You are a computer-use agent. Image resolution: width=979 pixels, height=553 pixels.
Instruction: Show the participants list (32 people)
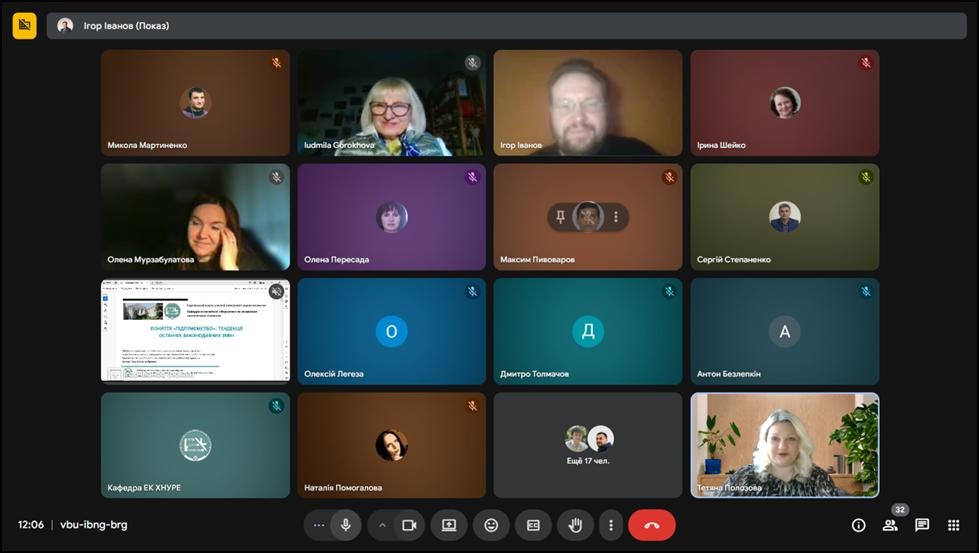click(x=890, y=525)
